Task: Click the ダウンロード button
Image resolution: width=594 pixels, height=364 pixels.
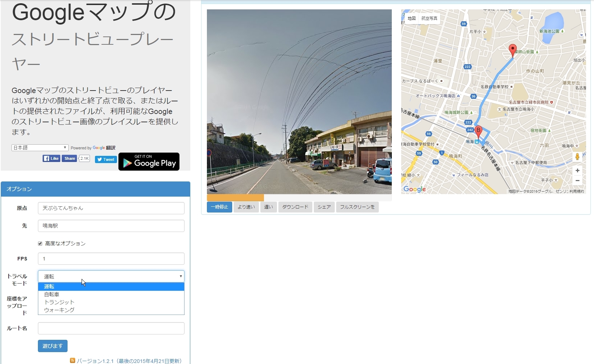Action: [295, 207]
